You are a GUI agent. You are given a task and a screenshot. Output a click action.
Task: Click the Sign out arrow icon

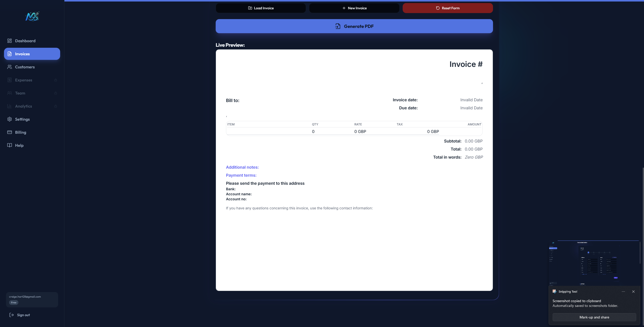12,315
